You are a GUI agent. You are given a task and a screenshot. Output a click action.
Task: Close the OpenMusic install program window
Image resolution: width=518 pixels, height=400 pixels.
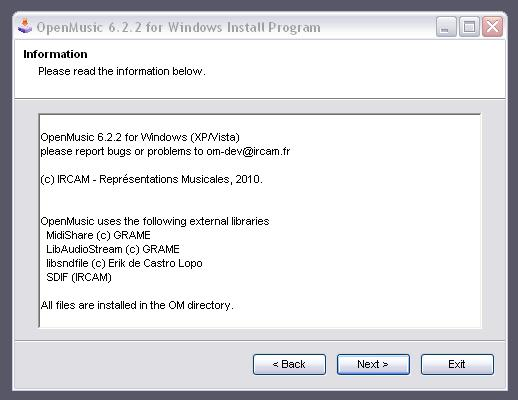[x=492, y=26]
